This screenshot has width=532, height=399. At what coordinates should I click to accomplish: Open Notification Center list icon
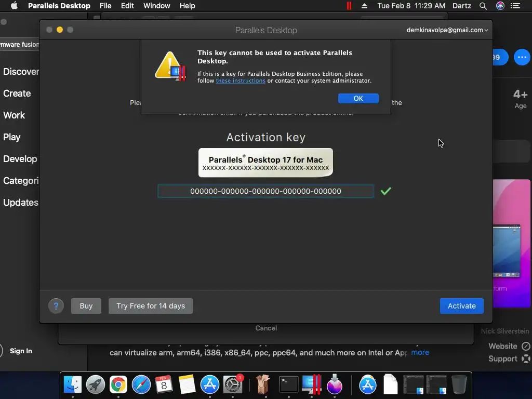[515, 6]
